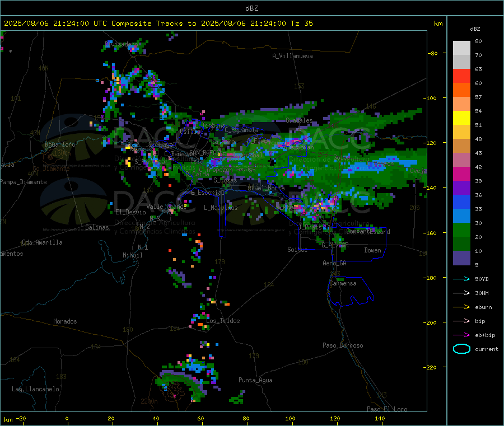Select the slate 5-10 dBZ color band

(461, 258)
